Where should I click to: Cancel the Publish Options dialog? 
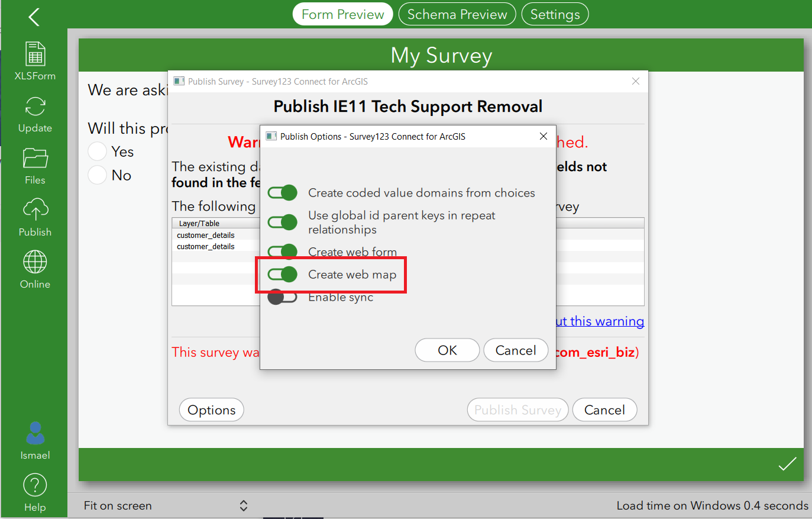point(516,350)
